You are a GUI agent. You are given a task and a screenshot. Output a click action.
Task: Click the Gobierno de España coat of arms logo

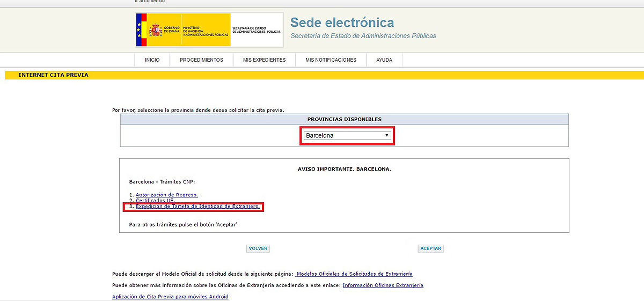click(x=156, y=30)
